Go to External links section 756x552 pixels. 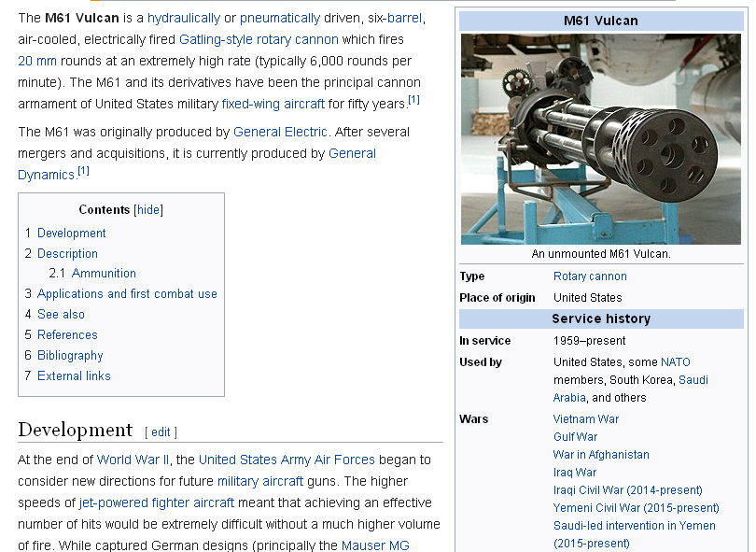pos(74,375)
